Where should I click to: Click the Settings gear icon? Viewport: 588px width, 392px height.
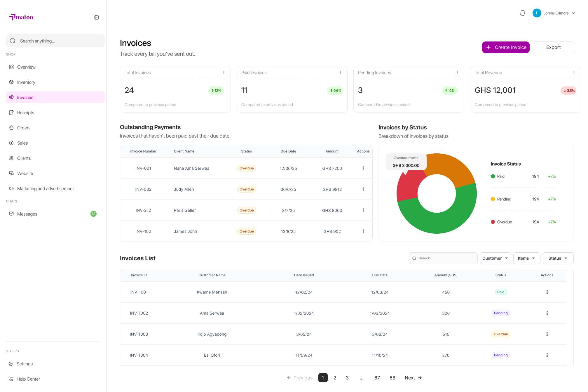coord(11,364)
